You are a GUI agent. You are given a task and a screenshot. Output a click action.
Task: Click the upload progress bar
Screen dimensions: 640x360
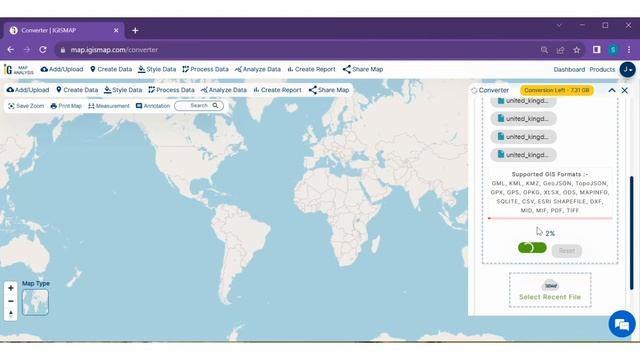coord(550,218)
